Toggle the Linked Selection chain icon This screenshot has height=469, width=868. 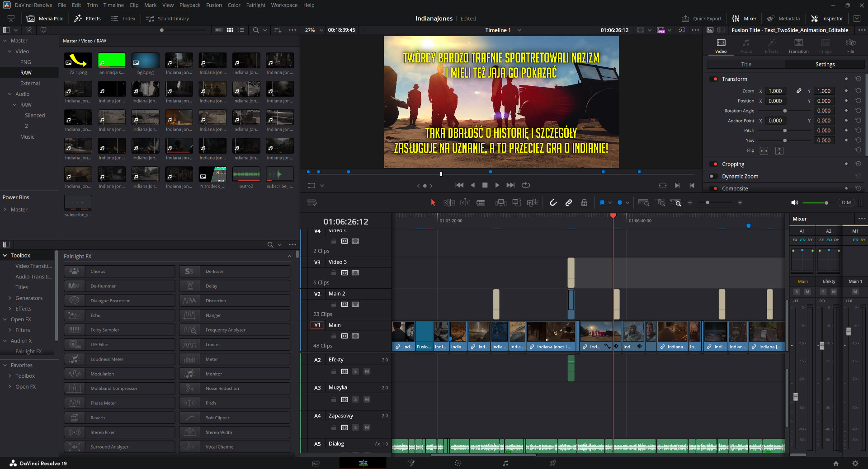pos(569,203)
